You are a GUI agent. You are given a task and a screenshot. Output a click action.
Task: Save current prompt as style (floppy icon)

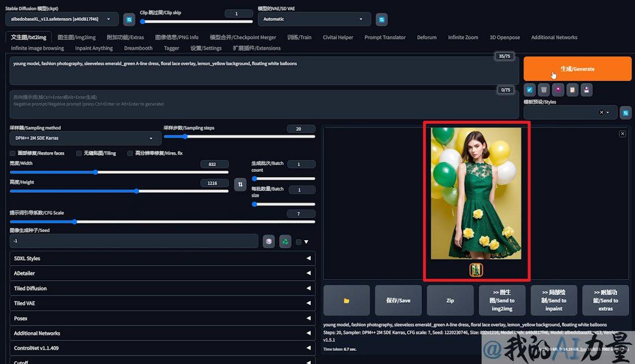[x=586, y=90]
